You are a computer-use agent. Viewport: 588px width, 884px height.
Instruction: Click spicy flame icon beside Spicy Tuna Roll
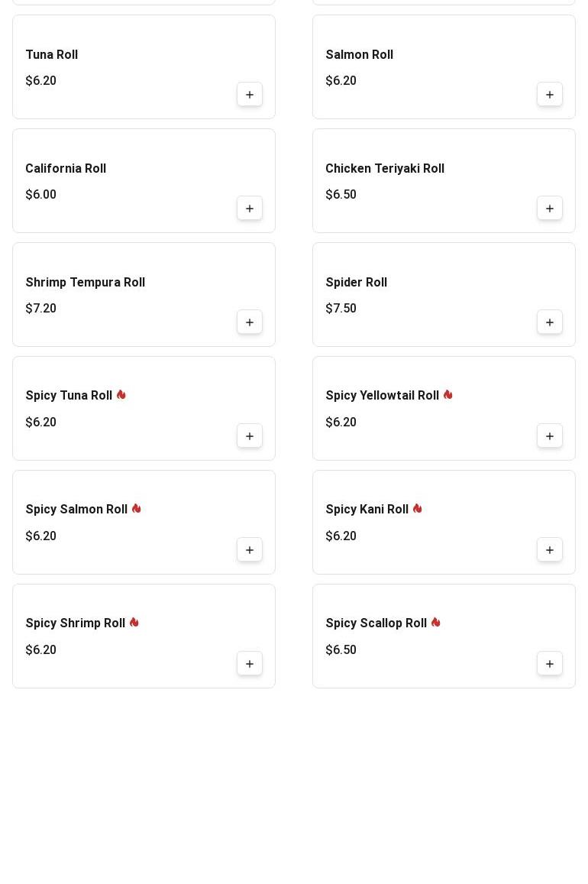pyautogui.click(x=121, y=395)
